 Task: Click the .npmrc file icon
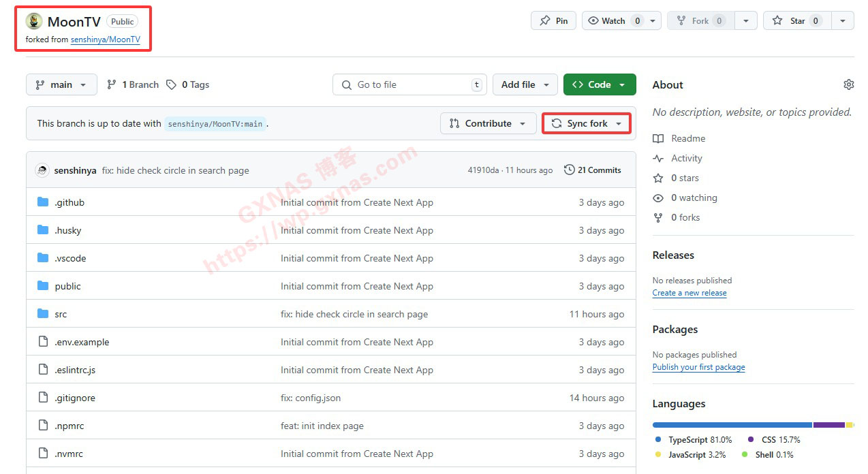coord(43,426)
